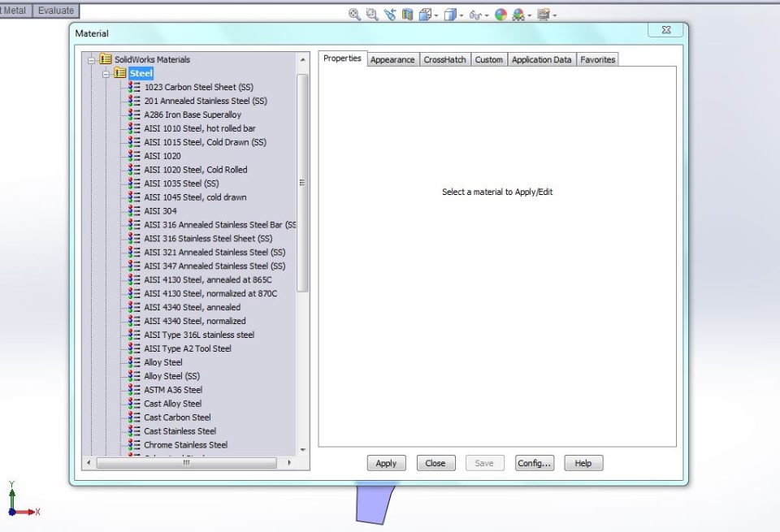Click the tree scrollbar up arrow

pyautogui.click(x=303, y=59)
